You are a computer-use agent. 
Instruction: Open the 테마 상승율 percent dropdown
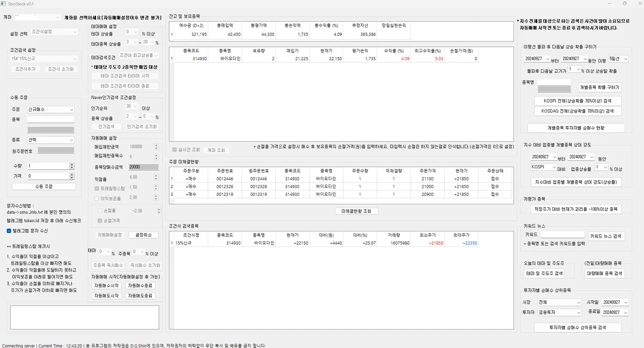(132, 32)
